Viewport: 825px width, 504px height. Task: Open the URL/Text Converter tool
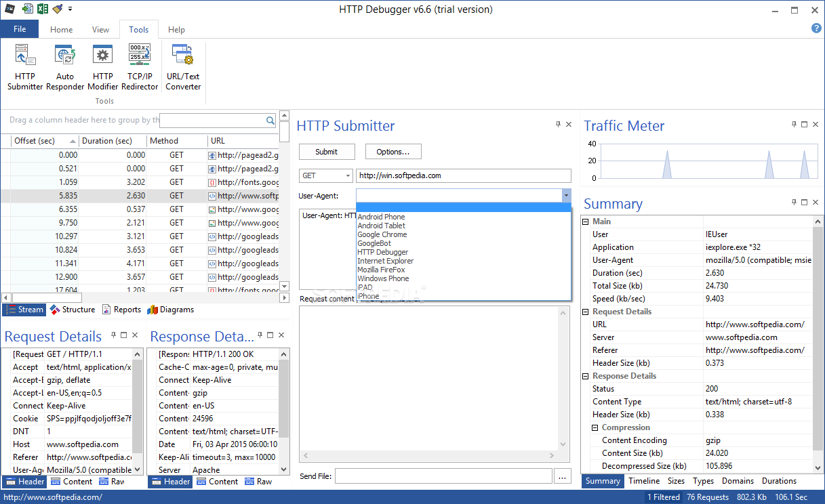183,67
